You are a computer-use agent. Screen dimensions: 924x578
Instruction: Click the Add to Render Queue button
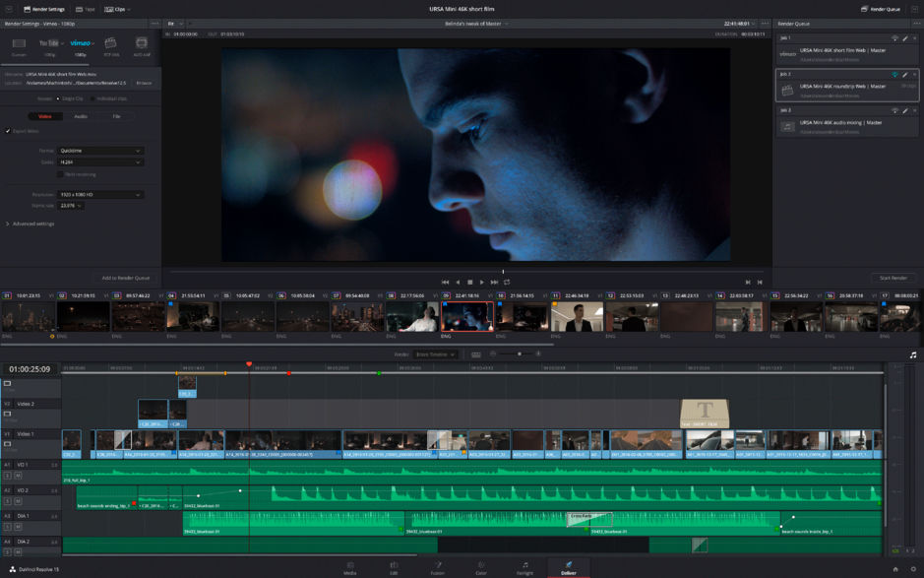[125, 277]
